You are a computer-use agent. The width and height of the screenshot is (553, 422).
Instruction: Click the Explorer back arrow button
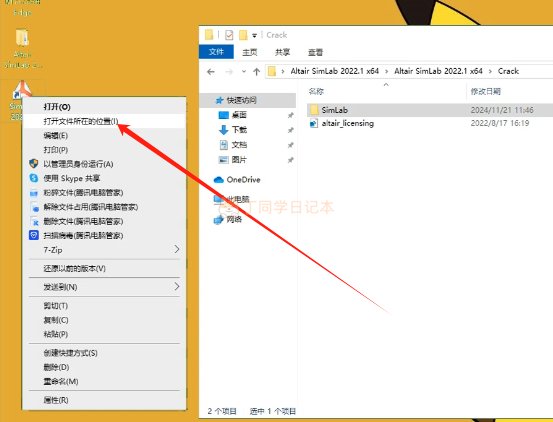211,72
